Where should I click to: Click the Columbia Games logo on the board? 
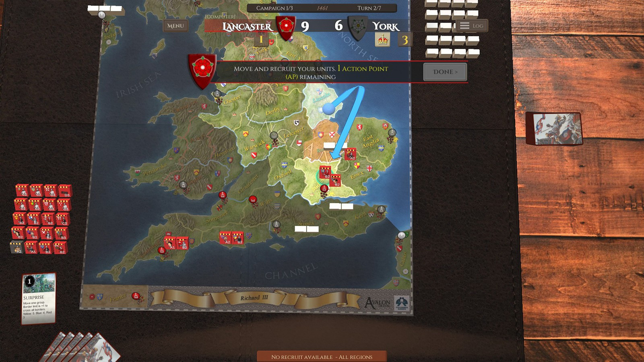[401, 302]
